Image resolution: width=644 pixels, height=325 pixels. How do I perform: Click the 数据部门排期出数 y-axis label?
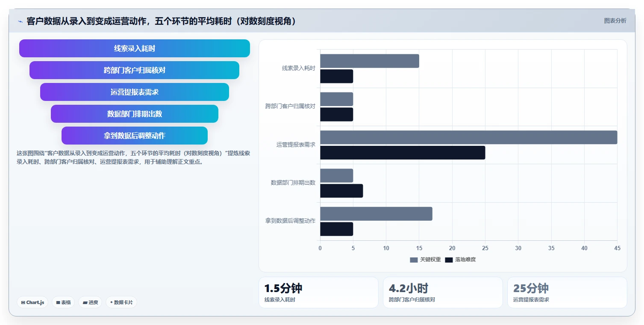pos(293,183)
